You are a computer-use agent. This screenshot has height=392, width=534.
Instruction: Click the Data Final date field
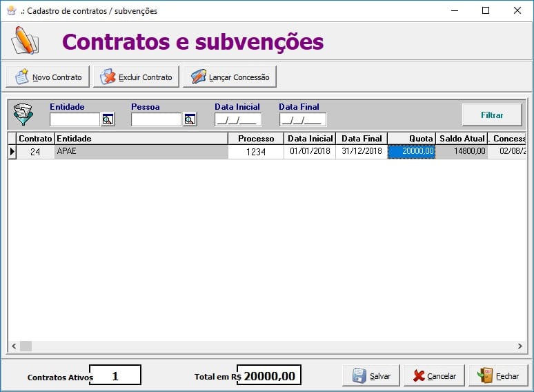click(302, 120)
